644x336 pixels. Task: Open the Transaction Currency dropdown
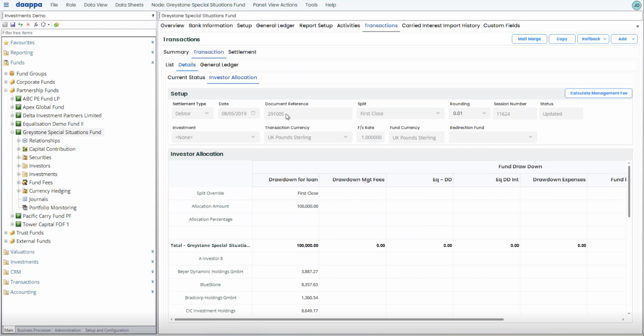coord(308,137)
